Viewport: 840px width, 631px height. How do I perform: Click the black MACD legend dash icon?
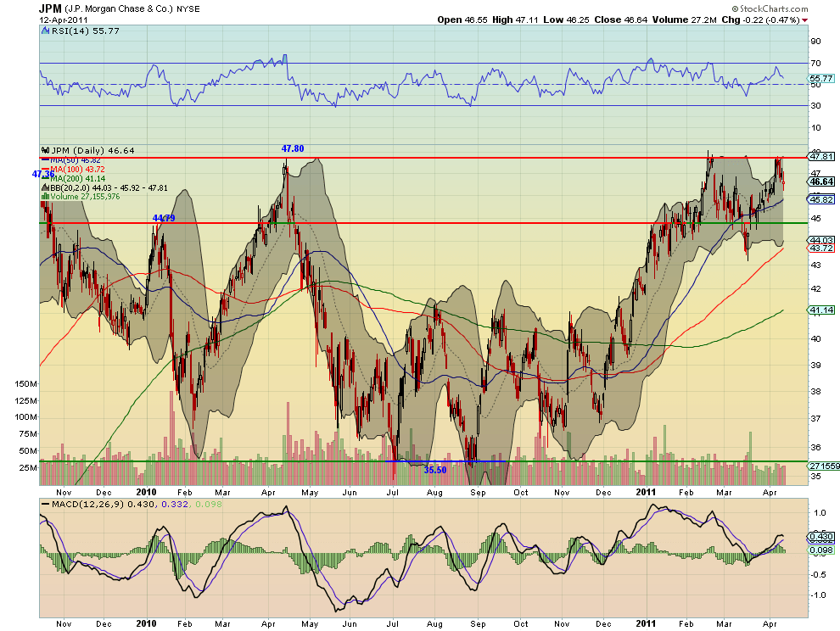(45, 505)
